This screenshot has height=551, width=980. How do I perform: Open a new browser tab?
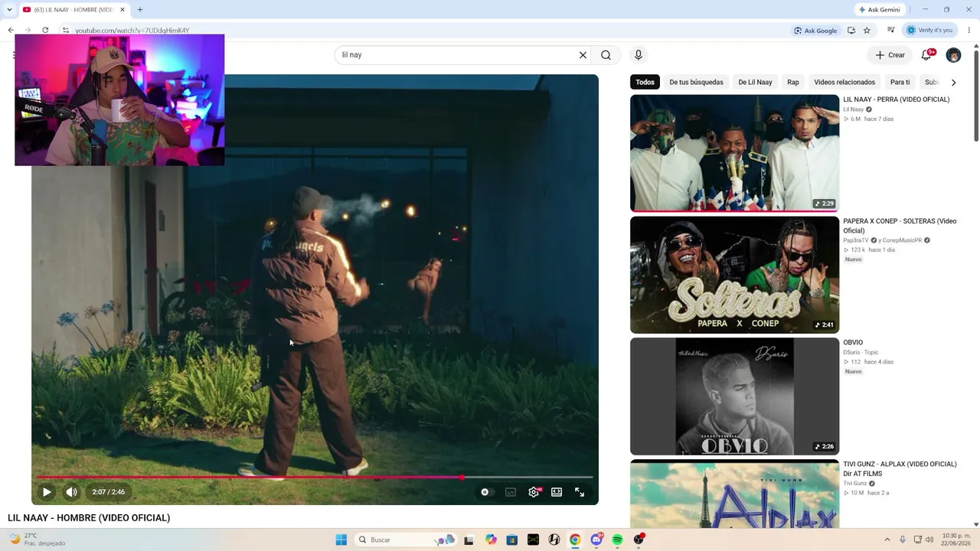[140, 10]
